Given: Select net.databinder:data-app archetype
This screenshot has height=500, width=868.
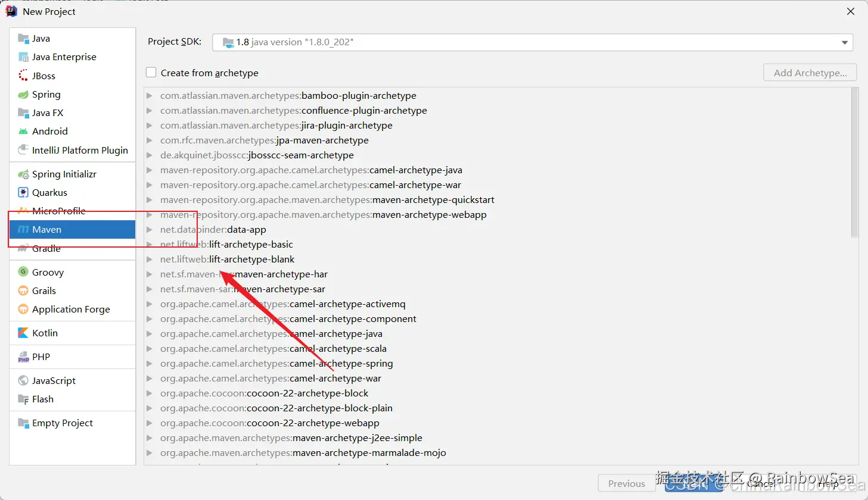Looking at the screenshot, I should [x=213, y=230].
